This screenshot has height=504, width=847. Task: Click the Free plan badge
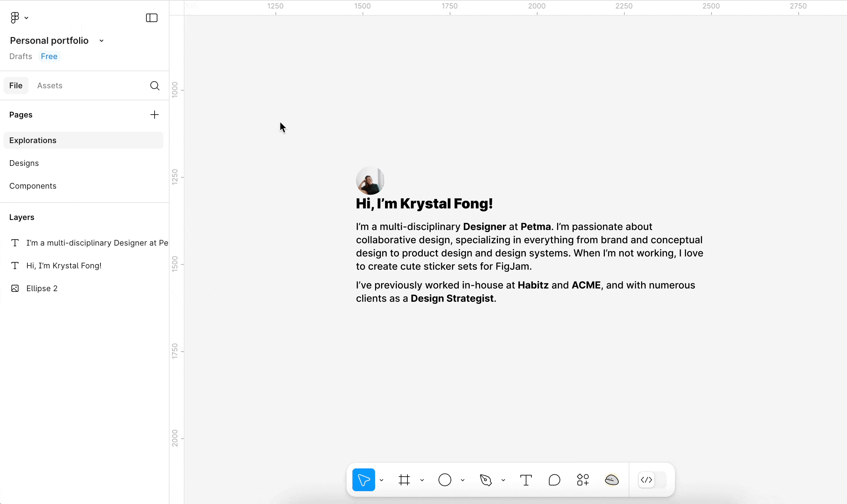[x=49, y=56]
